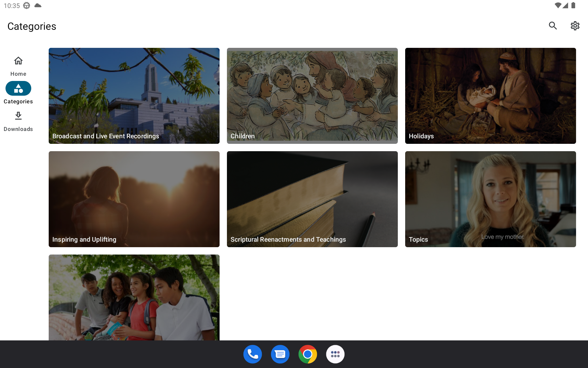Open settings via gear icon
This screenshot has width=588, height=368.
click(x=575, y=26)
